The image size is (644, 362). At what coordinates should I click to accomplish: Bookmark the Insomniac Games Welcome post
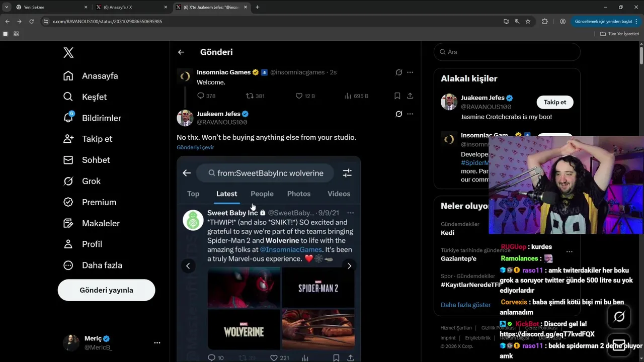pos(397,96)
